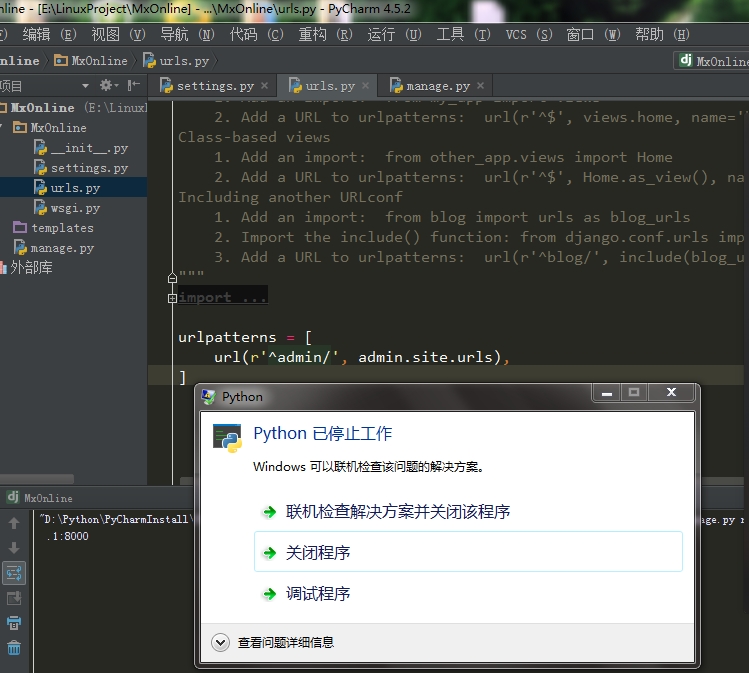
Task: Click the urls.py breadcrumb item
Action: coord(176,61)
